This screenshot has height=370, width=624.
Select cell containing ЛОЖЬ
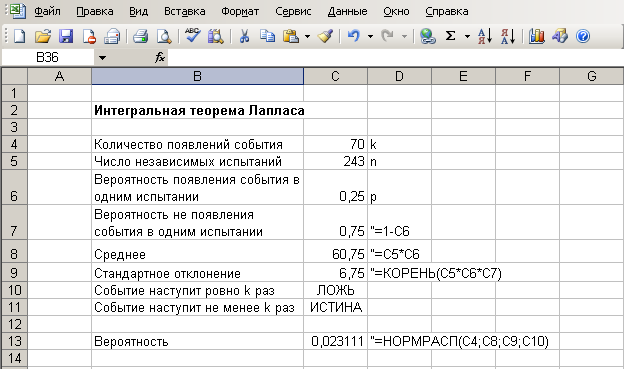point(335,290)
